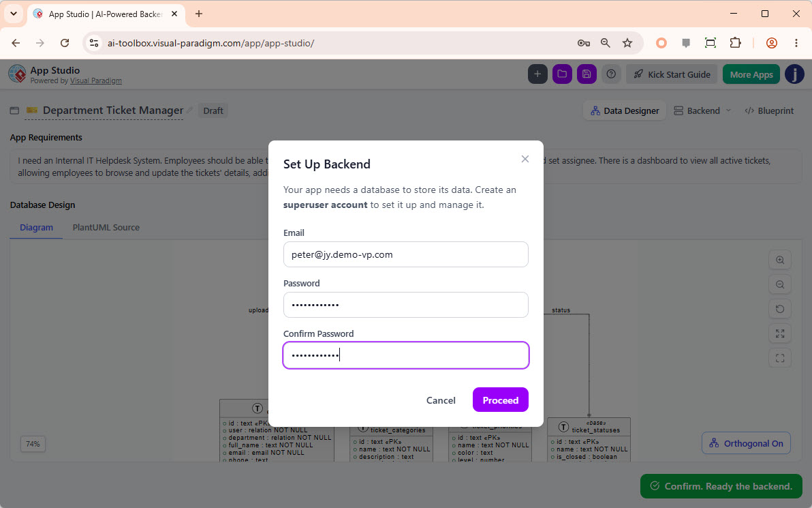Click the 'Confirm. Ready the backend.' notification
Screen dimensions: 812x508
pyautogui.click(x=721, y=486)
